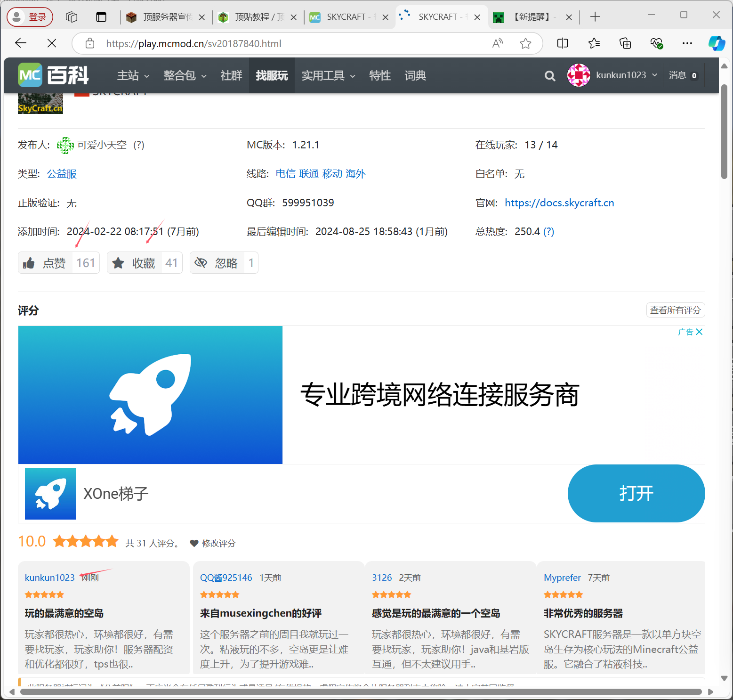Open the browser settings ellipsis menu
The width and height of the screenshot is (733, 700).
click(x=687, y=43)
